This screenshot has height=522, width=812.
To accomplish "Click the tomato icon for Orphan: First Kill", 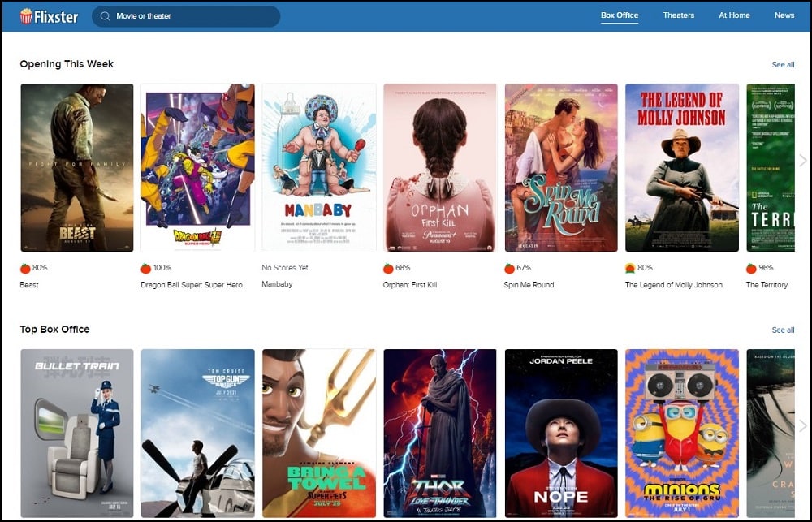I will [x=388, y=268].
